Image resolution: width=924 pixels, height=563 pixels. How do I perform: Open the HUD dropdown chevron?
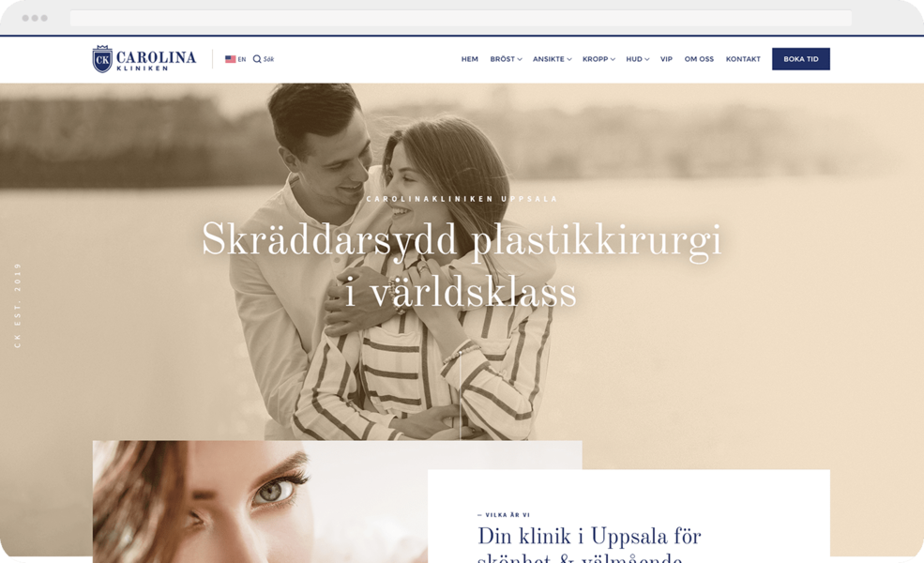[647, 59]
